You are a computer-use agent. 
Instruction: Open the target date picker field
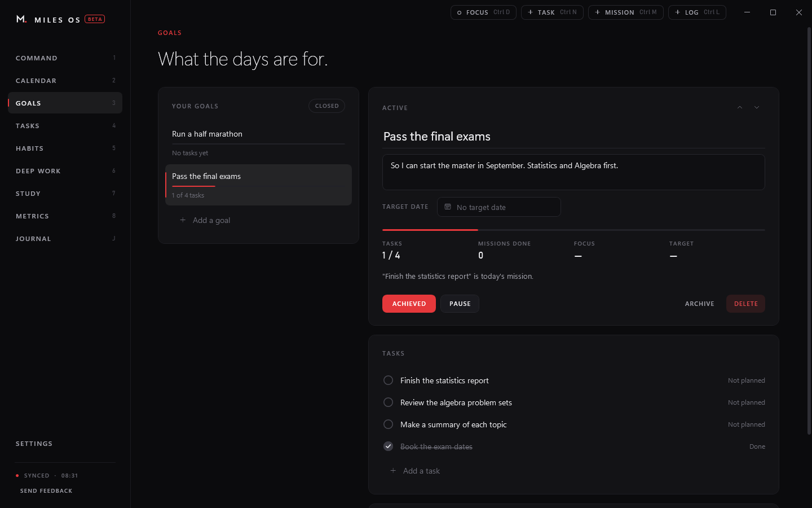click(499, 207)
